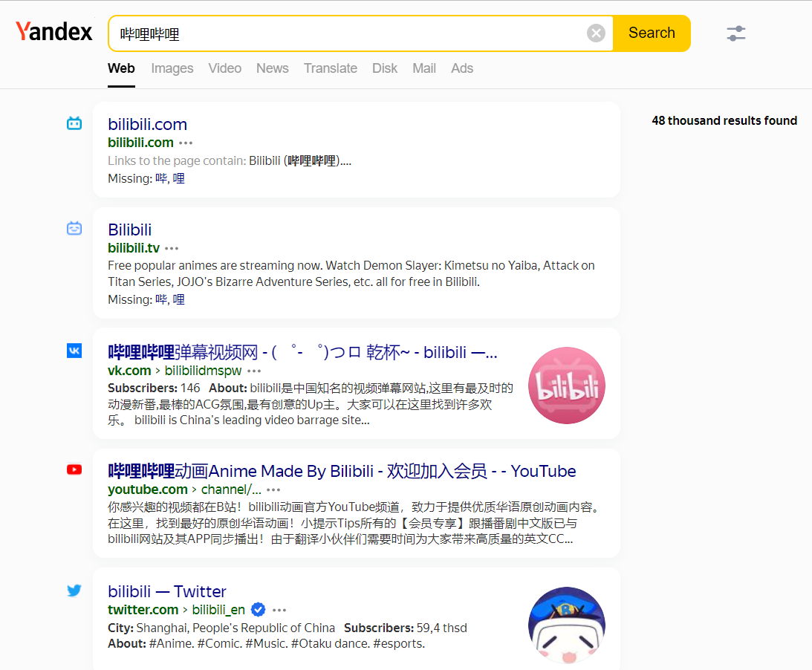Screen dimensions: 812x670
Task: Click the bilibili_en path link
Action: (218, 610)
